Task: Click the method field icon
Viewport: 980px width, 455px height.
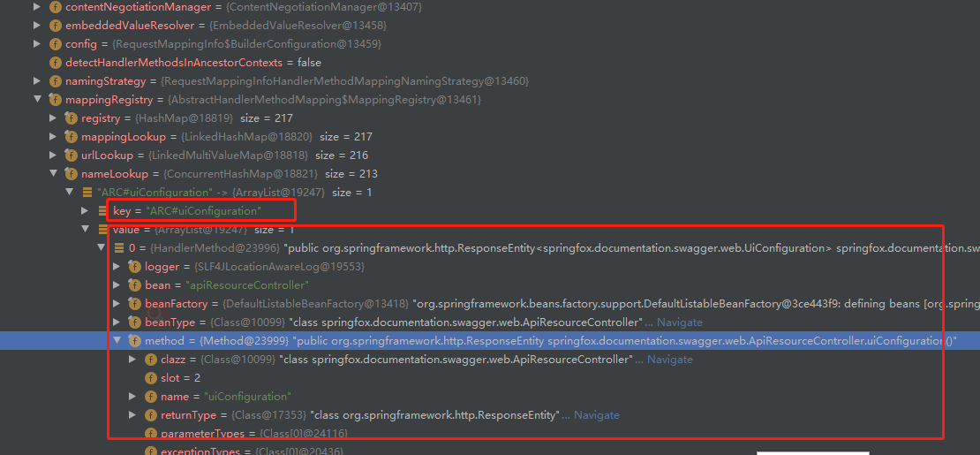Action: 134,340
